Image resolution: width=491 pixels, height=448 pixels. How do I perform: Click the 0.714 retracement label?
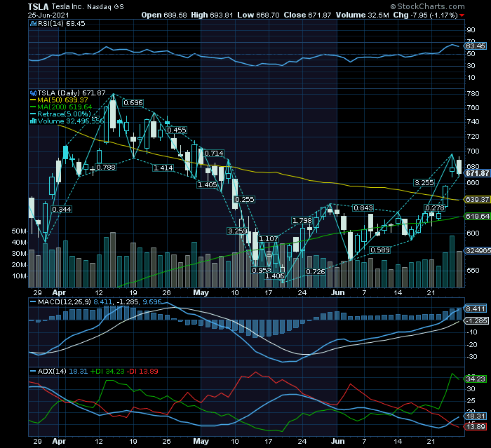coord(214,154)
